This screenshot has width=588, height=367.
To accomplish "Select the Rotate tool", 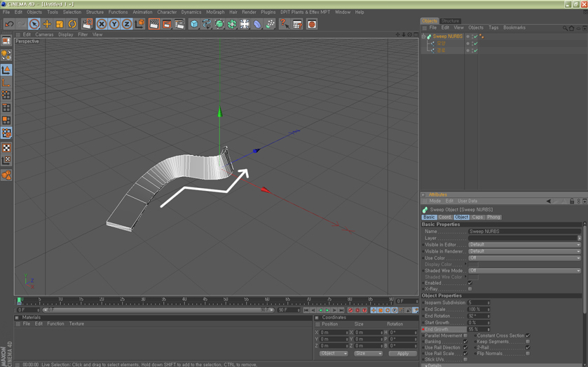I will pos(72,24).
